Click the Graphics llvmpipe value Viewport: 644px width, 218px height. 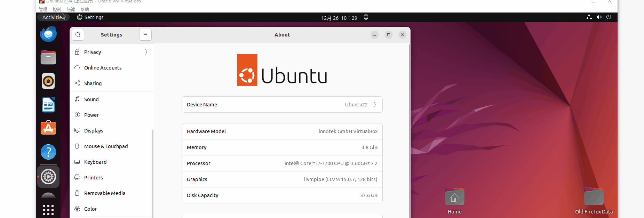coord(341,179)
